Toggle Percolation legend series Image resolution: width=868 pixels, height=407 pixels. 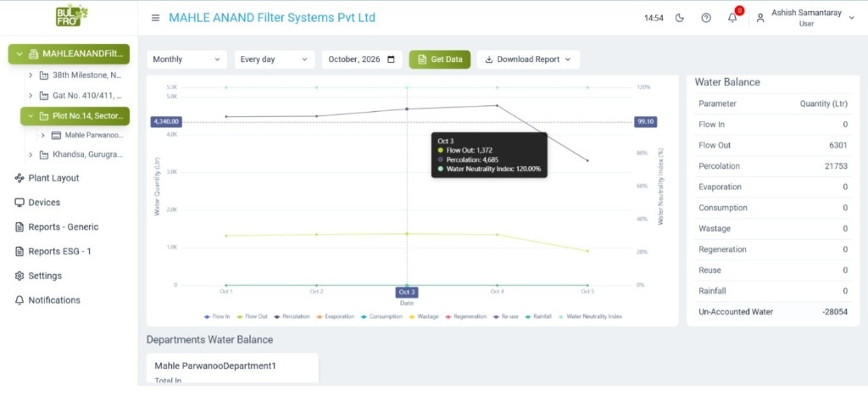click(x=292, y=316)
